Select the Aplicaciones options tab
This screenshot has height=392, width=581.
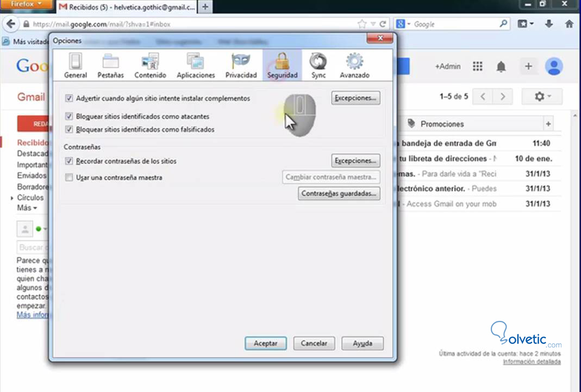[196, 66]
